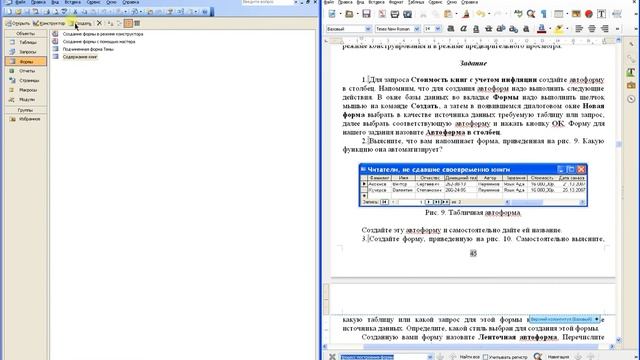Click the Insert table icon in Writer
The width and height of the screenshot is (640, 360).
(558, 14)
